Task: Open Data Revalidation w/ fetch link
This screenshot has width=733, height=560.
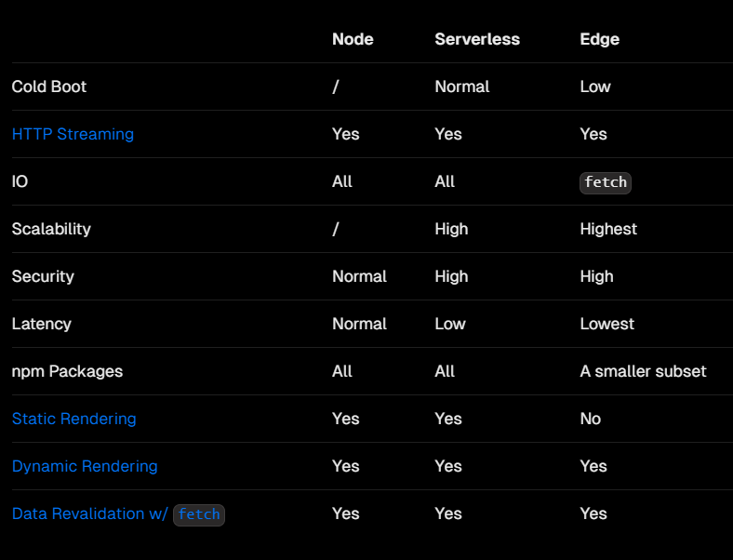Action: pyautogui.click(x=118, y=514)
